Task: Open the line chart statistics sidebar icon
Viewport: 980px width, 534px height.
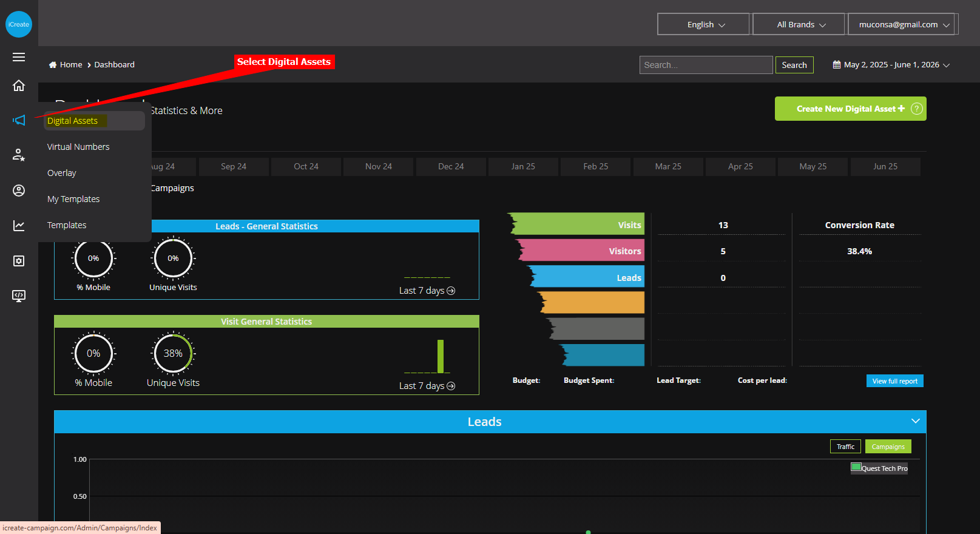Action: click(x=19, y=226)
